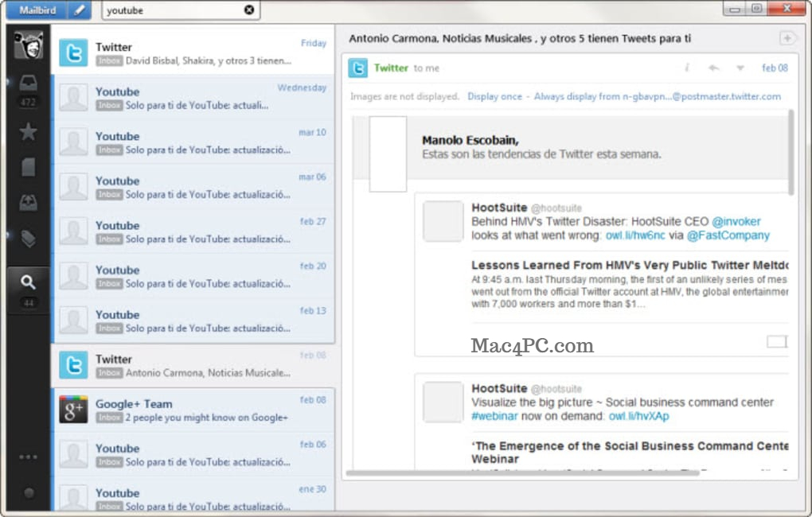This screenshot has height=517, width=812.
Task: Open Youtube email dated ene 30
Action: [193, 496]
